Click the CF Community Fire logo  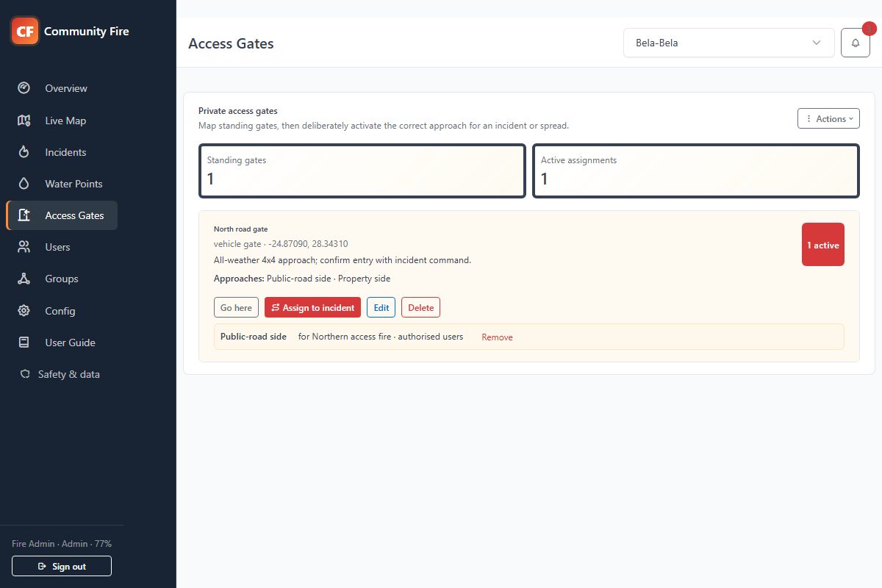(x=25, y=31)
